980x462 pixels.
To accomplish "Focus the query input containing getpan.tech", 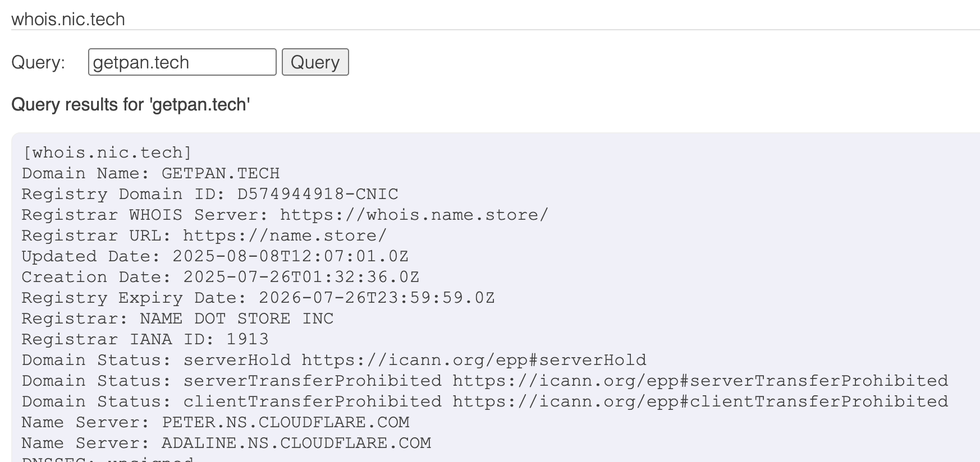I will coord(182,62).
